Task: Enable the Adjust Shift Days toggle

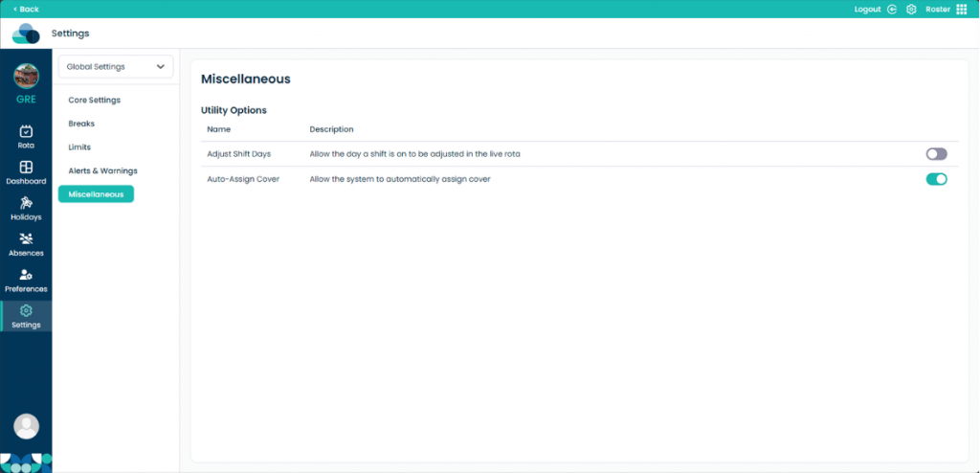Action: click(x=936, y=154)
